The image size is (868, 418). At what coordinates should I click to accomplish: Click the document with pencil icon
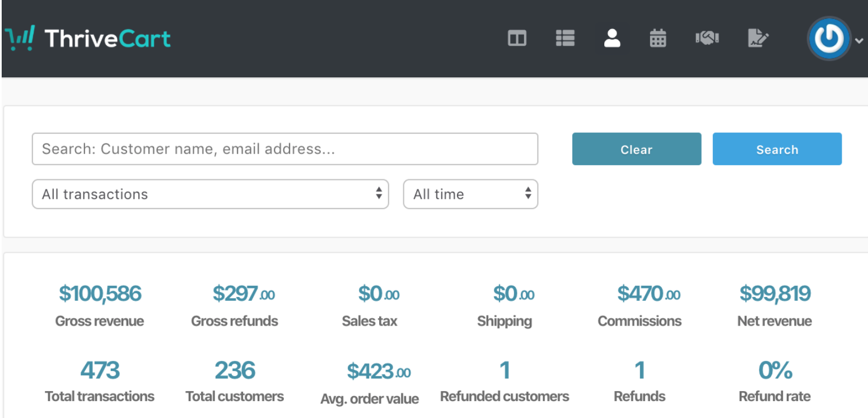click(x=758, y=39)
